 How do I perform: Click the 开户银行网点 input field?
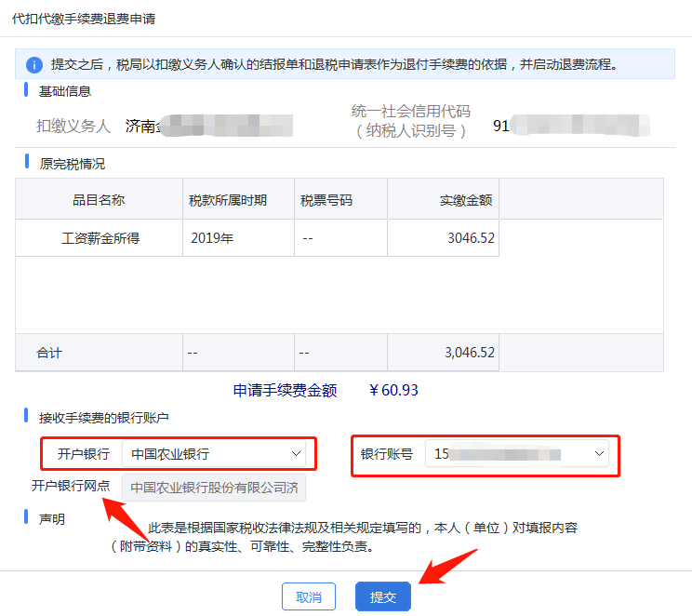click(214, 487)
